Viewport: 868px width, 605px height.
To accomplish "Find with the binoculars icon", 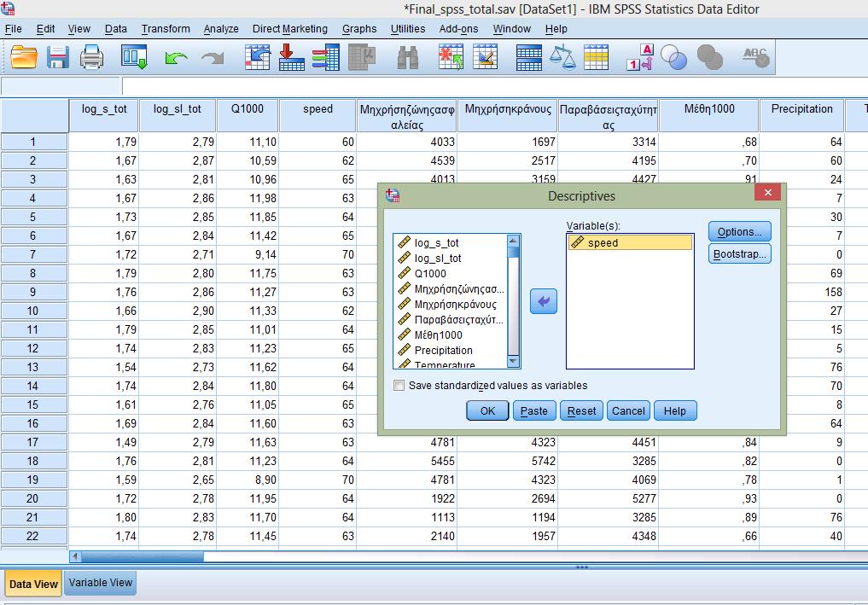I will 408,57.
